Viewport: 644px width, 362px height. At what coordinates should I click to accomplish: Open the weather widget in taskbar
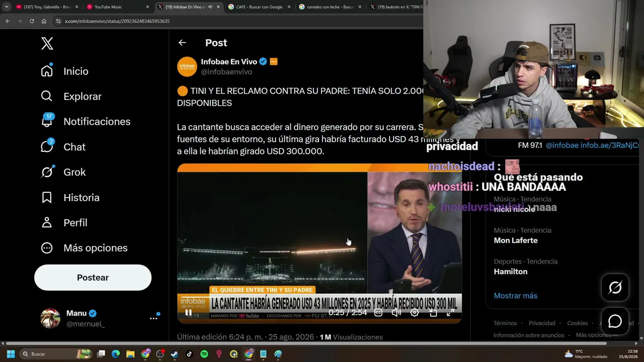click(x=586, y=354)
